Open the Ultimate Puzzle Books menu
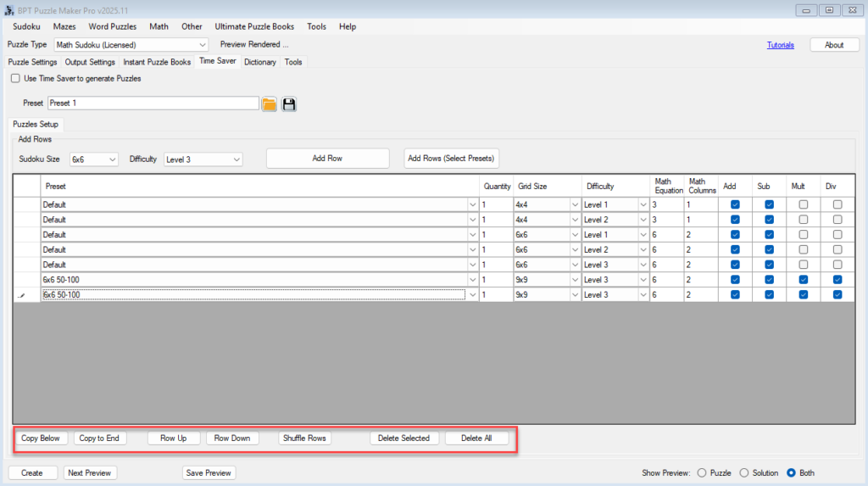 (x=254, y=26)
